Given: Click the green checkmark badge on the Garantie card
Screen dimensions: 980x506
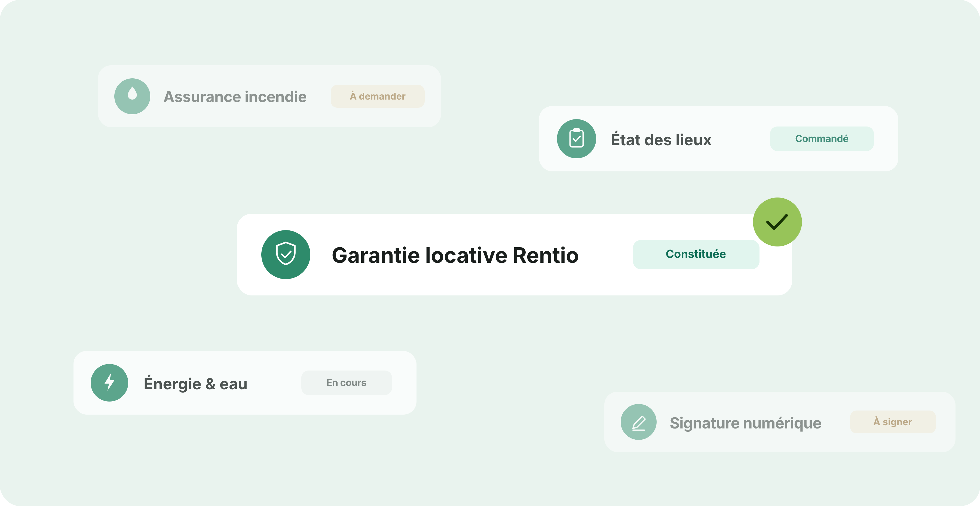Looking at the screenshot, I should (777, 222).
